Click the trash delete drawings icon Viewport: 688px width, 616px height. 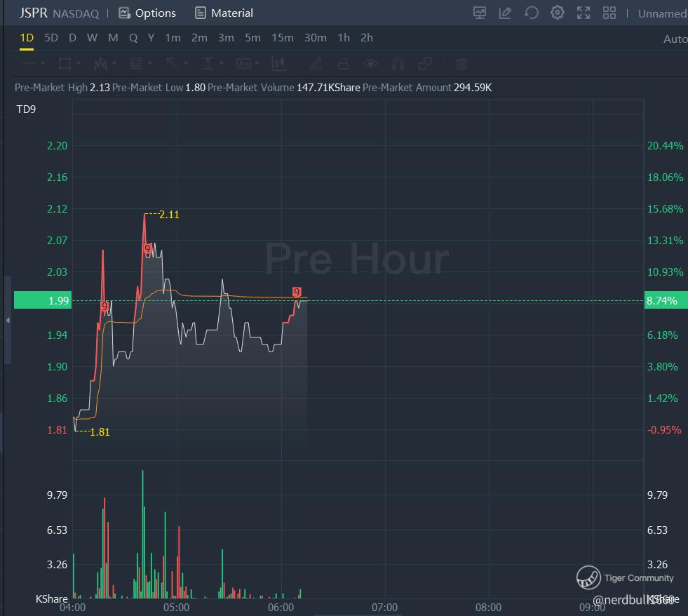pyautogui.click(x=461, y=64)
